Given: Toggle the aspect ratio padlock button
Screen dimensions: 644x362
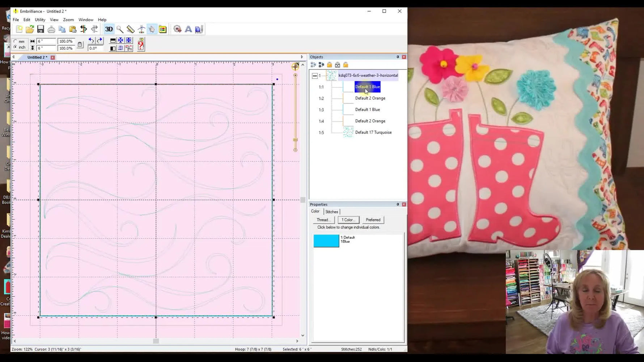Looking at the screenshot, I should pyautogui.click(x=80, y=44).
